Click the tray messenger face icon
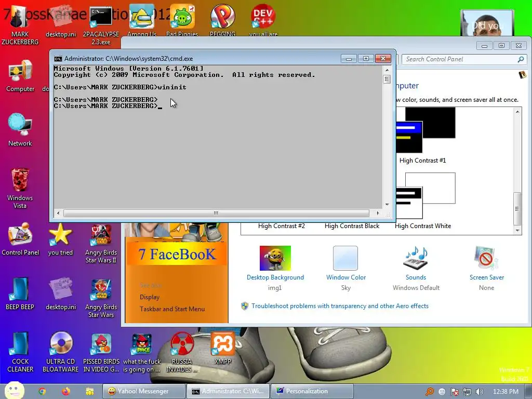 click(442, 392)
